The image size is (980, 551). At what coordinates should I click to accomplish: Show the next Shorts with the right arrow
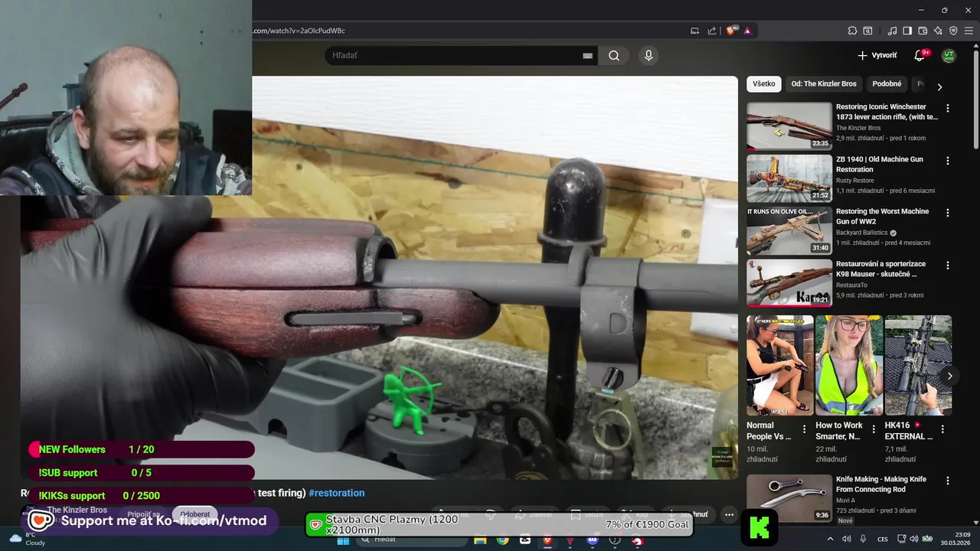pos(949,376)
